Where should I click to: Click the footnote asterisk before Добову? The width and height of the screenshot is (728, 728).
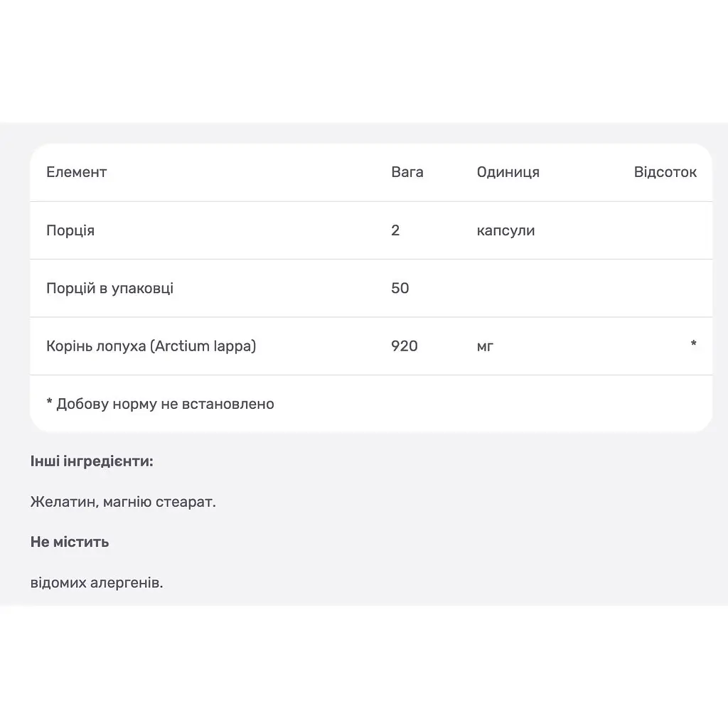point(49,402)
